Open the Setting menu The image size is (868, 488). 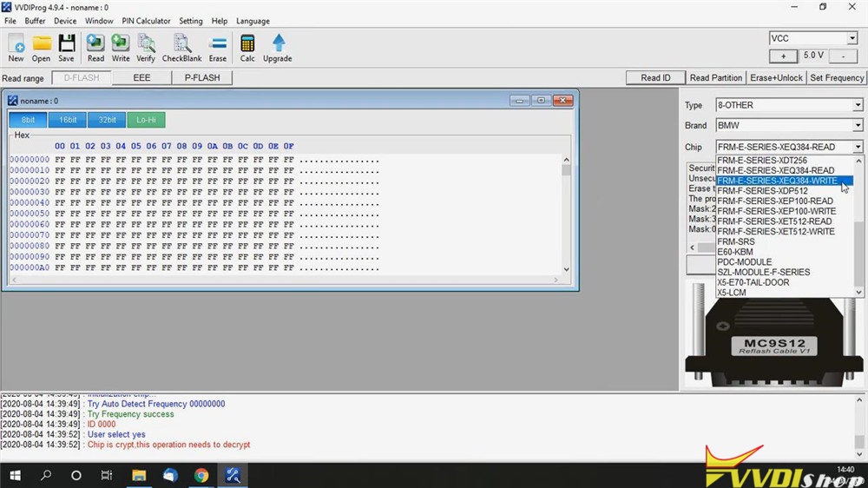coord(190,21)
